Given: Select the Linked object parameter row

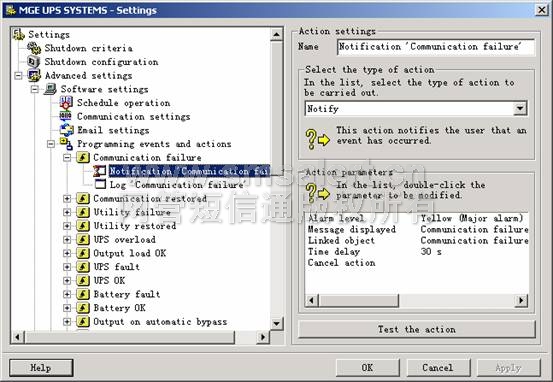Looking at the screenshot, I should point(417,241).
